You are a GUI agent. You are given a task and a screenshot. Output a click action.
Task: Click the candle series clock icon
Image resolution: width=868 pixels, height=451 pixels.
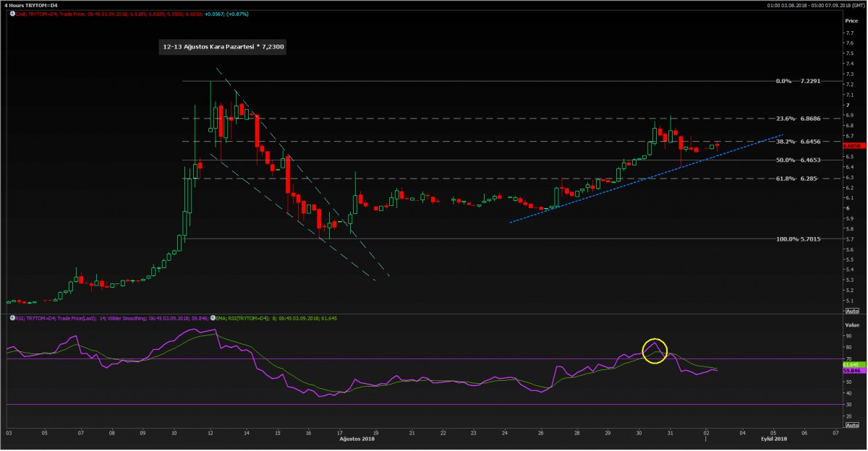[x=11, y=14]
